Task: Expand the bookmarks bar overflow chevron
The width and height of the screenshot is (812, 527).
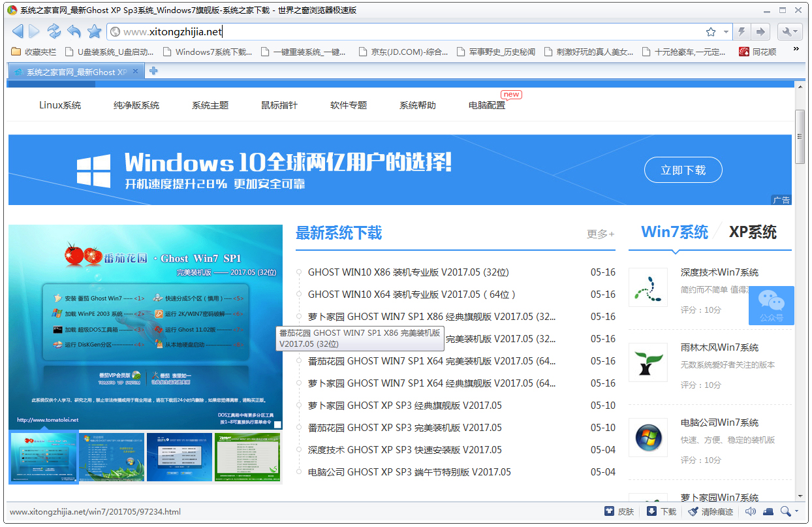Action: pyautogui.click(x=796, y=49)
